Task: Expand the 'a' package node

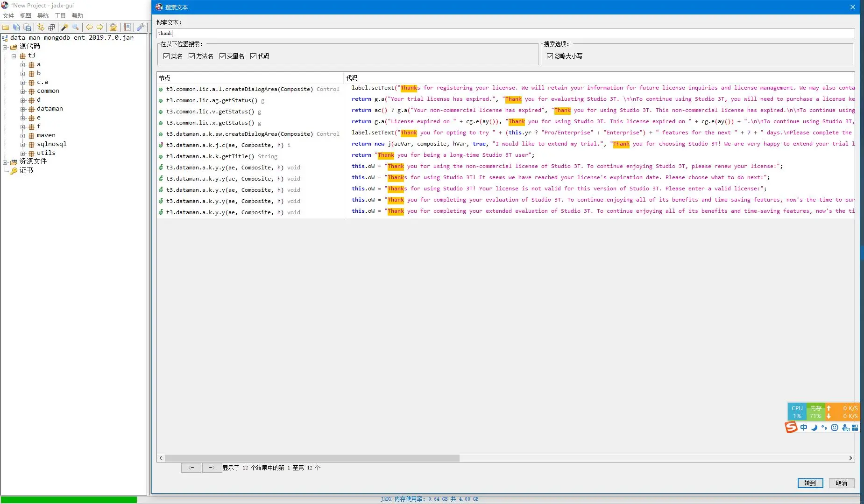Action: (22, 65)
